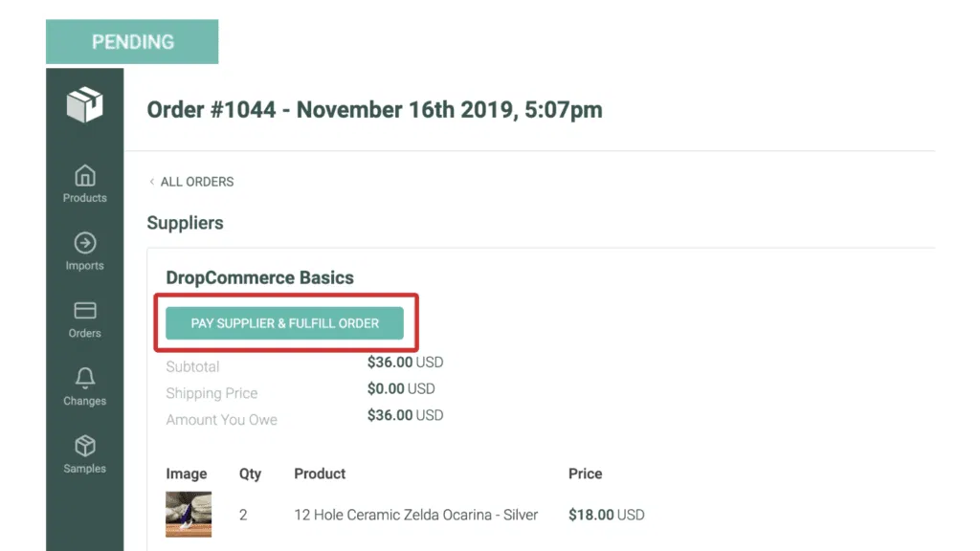Return to the ALL ORDERS list
The image size is (980, 551).
pos(196,181)
